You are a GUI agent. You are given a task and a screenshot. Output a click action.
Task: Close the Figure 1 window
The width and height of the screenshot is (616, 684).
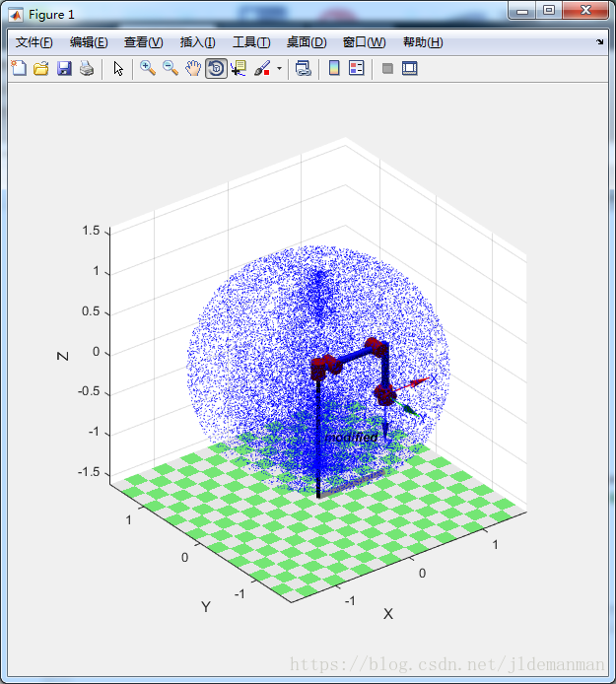coord(585,11)
